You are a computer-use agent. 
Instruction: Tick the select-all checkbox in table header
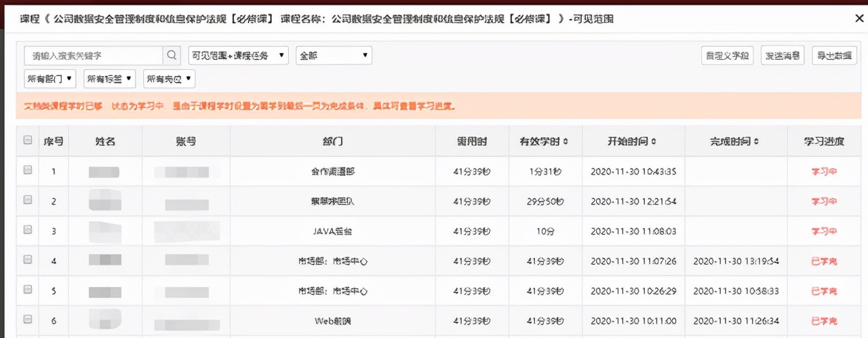[x=28, y=140]
